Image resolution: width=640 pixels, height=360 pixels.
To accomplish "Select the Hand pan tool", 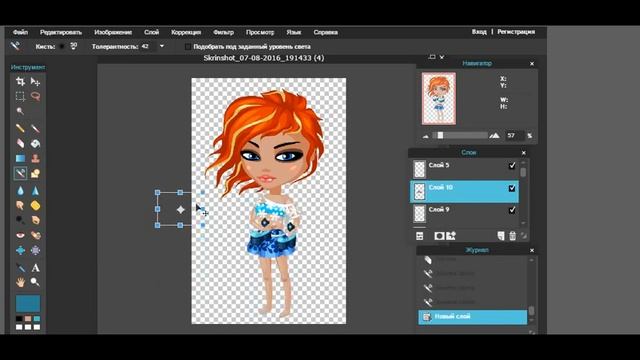I will (20, 282).
